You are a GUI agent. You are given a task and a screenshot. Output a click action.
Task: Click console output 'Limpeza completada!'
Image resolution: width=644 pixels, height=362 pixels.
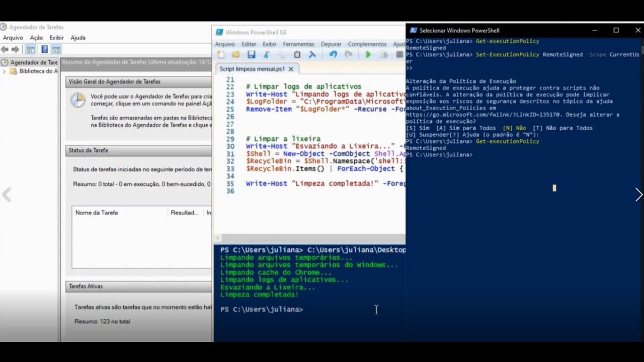[259, 295]
